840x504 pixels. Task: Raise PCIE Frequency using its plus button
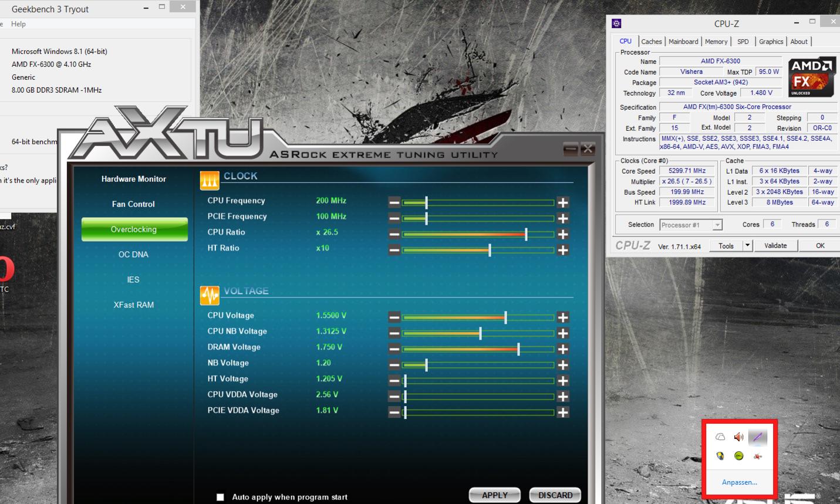(x=563, y=218)
